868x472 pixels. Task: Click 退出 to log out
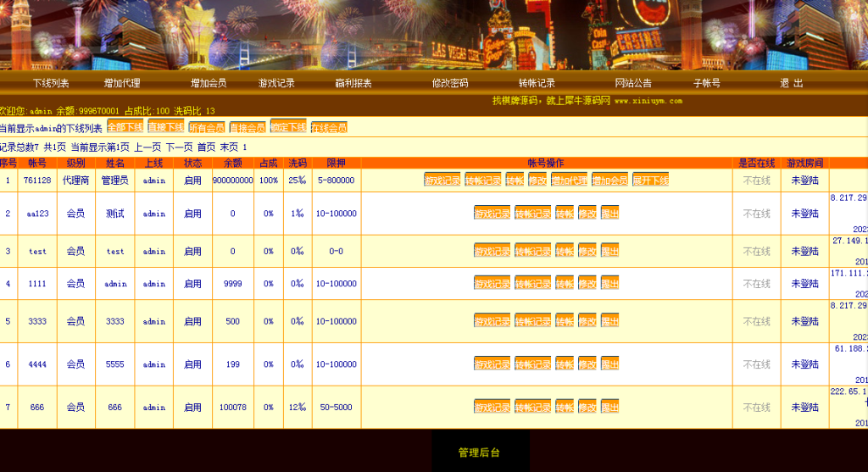tap(792, 83)
